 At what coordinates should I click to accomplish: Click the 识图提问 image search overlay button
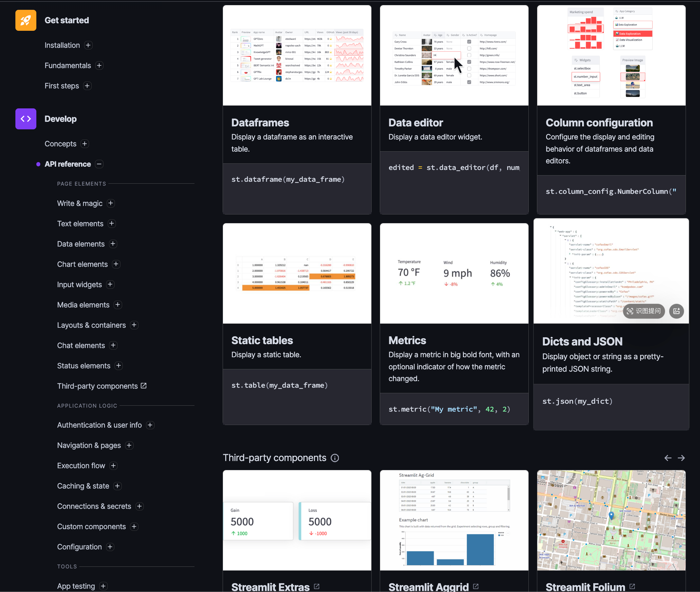click(644, 311)
